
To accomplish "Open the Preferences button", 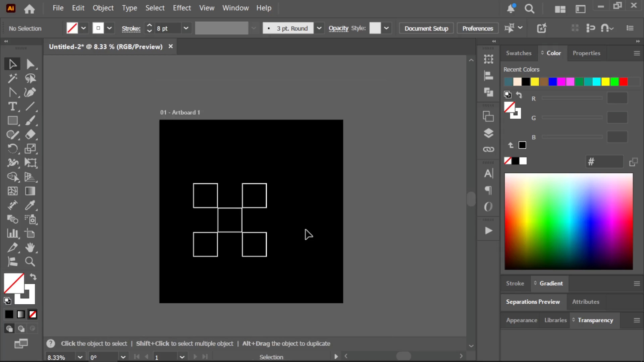I will pyautogui.click(x=478, y=28).
